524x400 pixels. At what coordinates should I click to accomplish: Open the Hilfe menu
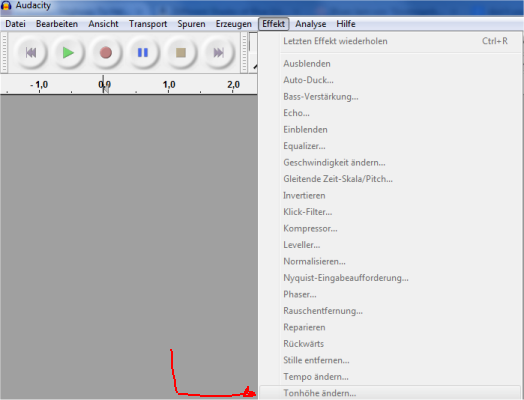[x=346, y=24]
